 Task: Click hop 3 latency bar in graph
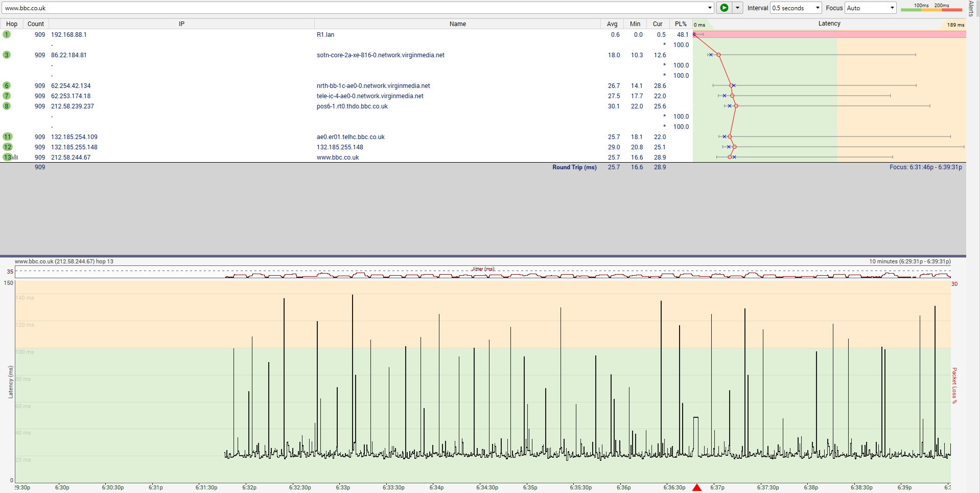(811, 55)
